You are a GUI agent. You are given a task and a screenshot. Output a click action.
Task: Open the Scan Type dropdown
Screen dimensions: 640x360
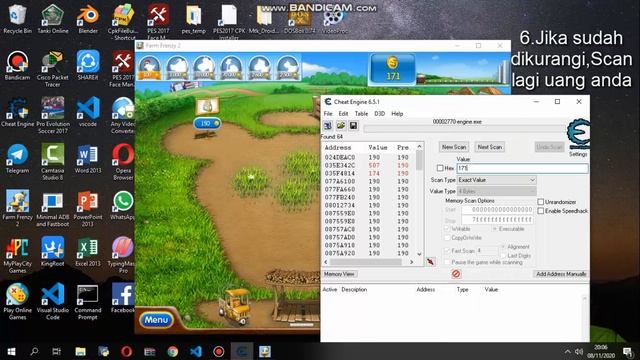[496, 180]
